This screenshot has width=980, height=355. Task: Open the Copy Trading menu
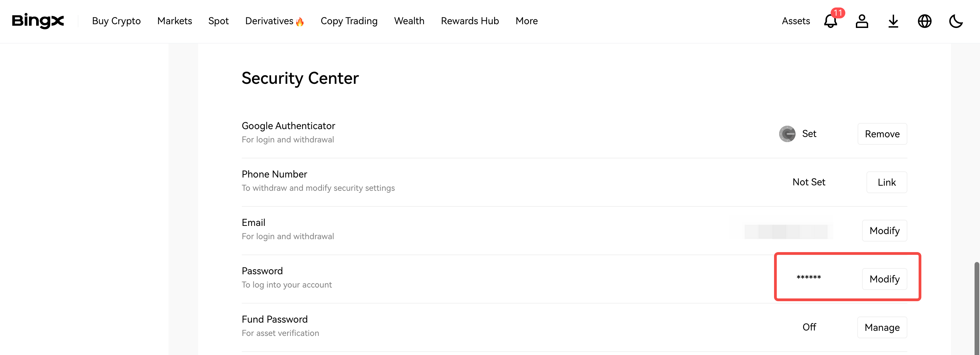[349, 21]
